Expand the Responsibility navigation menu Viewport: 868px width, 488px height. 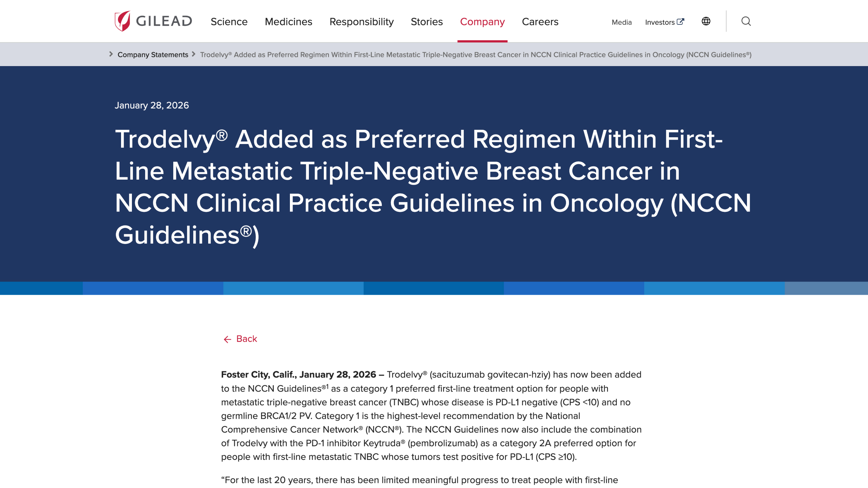click(x=361, y=22)
